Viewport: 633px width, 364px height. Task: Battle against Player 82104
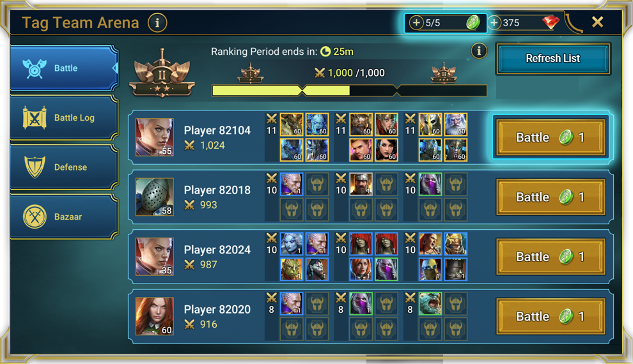click(x=551, y=137)
